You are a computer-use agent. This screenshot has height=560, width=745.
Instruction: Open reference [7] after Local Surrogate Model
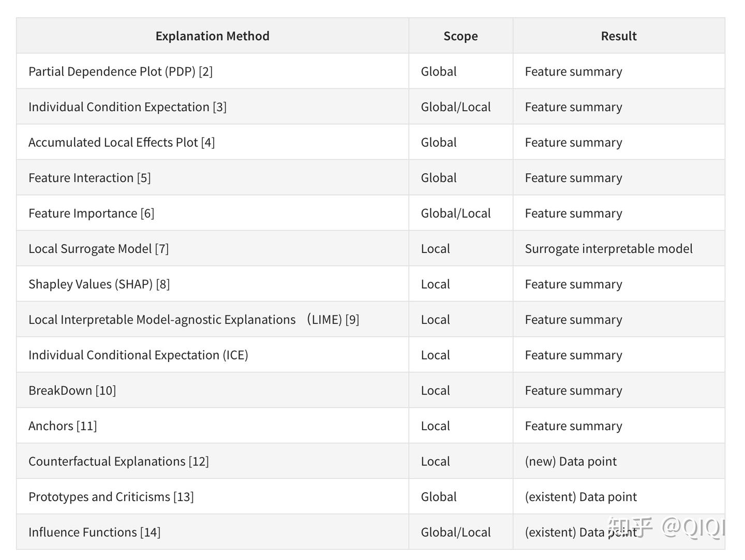pos(162,249)
